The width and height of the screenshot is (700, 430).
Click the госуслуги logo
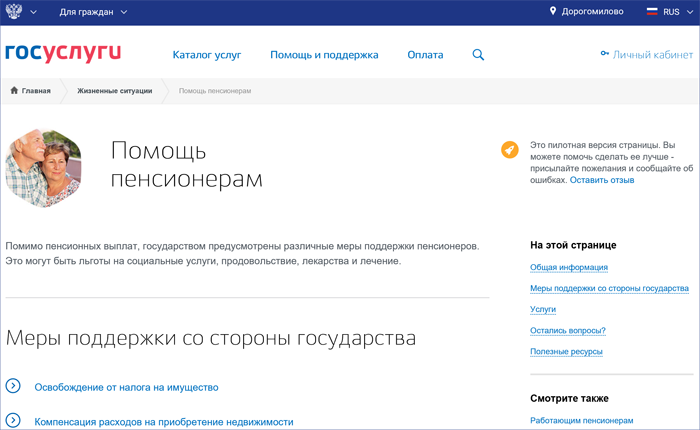[x=63, y=53]
